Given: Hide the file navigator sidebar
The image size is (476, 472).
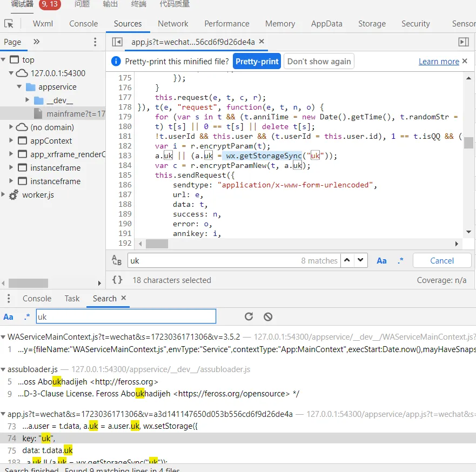Looking at the screenshot, I should [117, 42].
